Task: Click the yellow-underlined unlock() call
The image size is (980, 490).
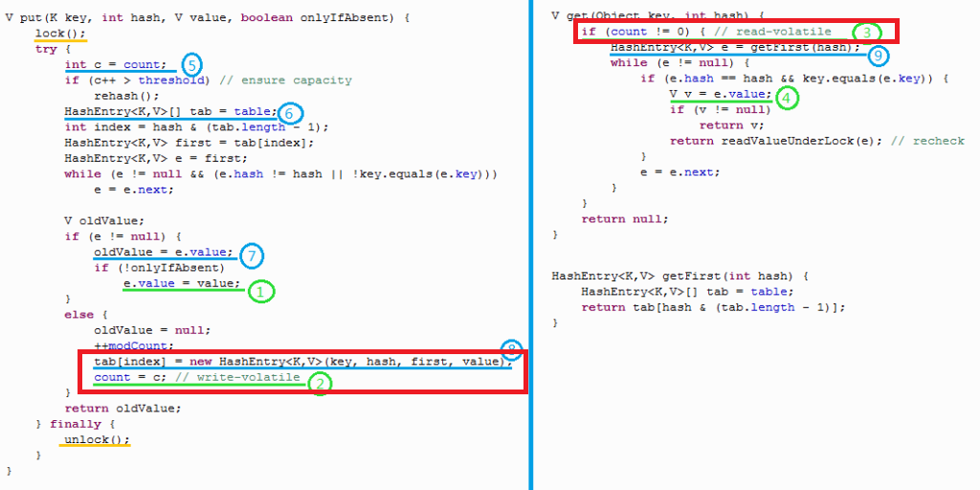Action: [96, 440]
